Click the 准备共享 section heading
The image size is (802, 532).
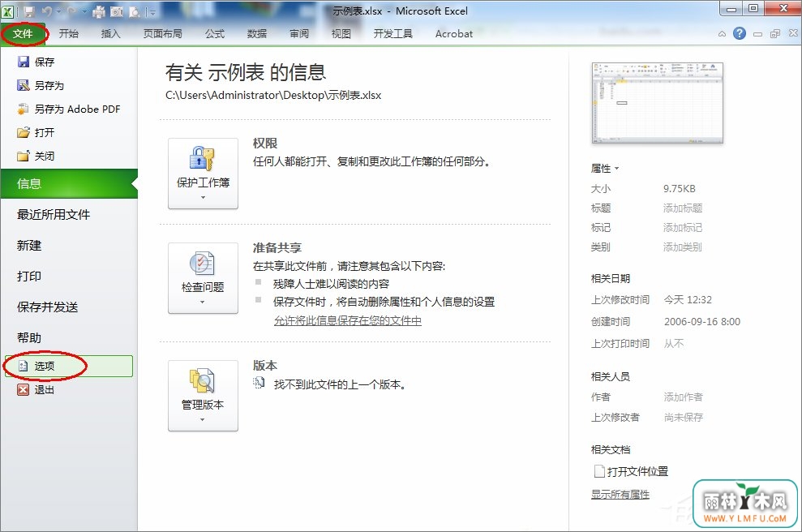pos(277,248)
